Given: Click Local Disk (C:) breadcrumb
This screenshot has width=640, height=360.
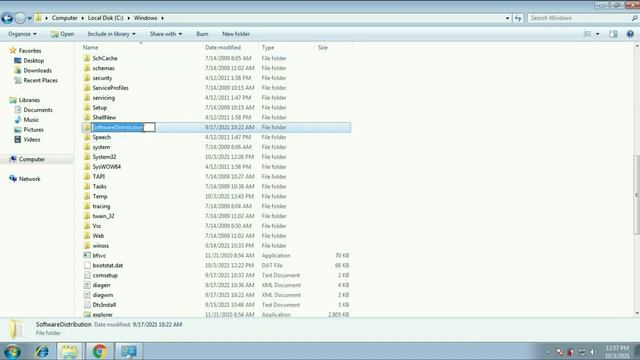Looking at the screenshot, I should [105, 18].
